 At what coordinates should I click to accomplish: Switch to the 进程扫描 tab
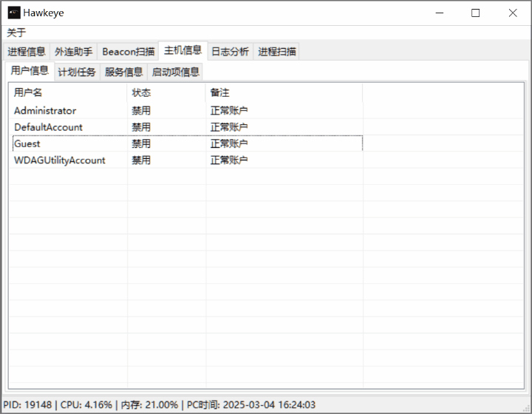(277, 52)
